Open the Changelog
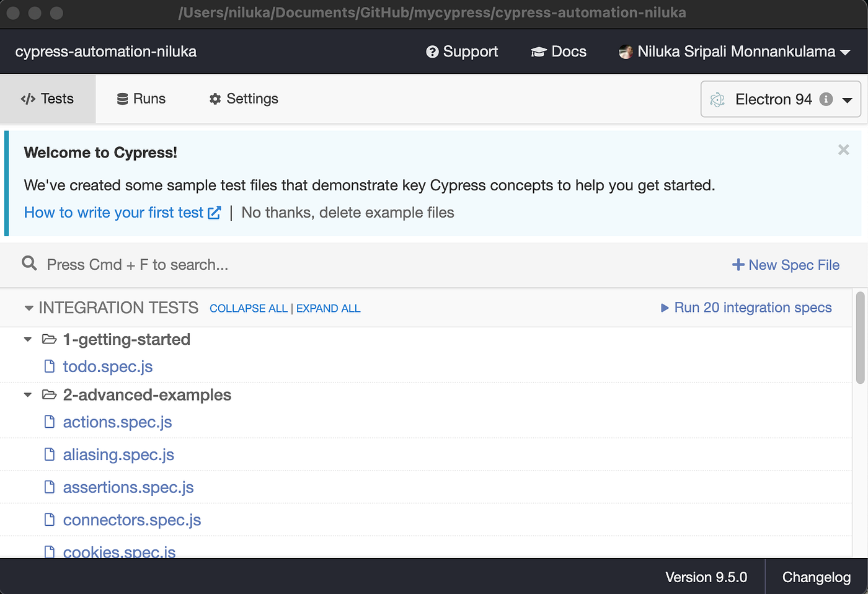The width and height of the screenshot is (868, 594). pyautogui.click(x=816, y=577)
